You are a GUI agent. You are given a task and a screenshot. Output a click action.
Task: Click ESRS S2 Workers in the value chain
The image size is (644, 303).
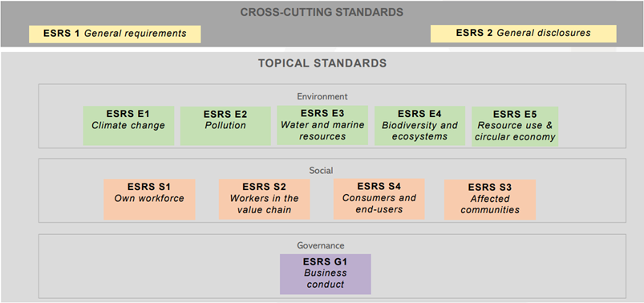pyautogui.click(x=265, y=199)
